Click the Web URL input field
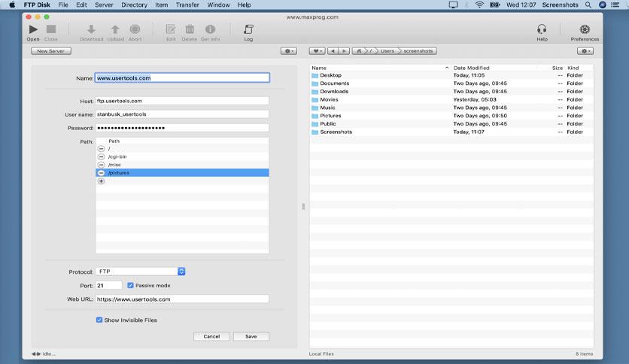This screenshot has height=364, width=629. [182, 299]
